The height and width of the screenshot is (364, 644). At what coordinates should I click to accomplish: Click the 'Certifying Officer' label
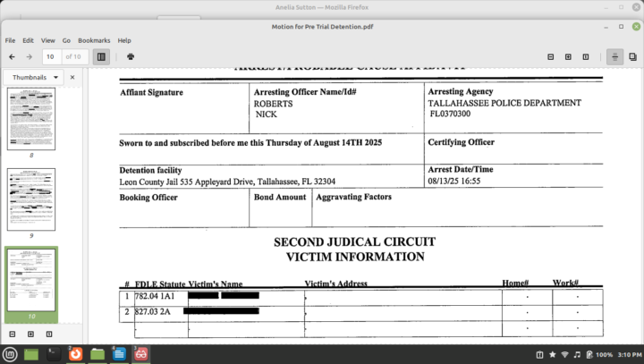[462, 142]
